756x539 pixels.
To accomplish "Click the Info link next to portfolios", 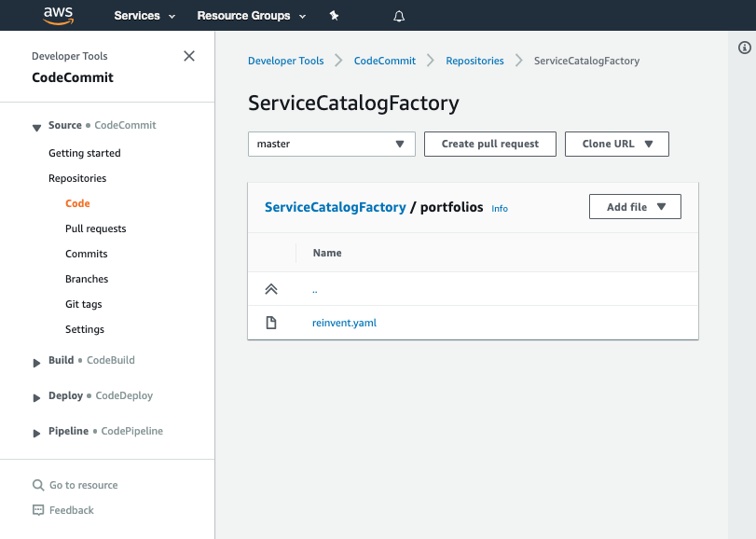I will click(500, 208).
